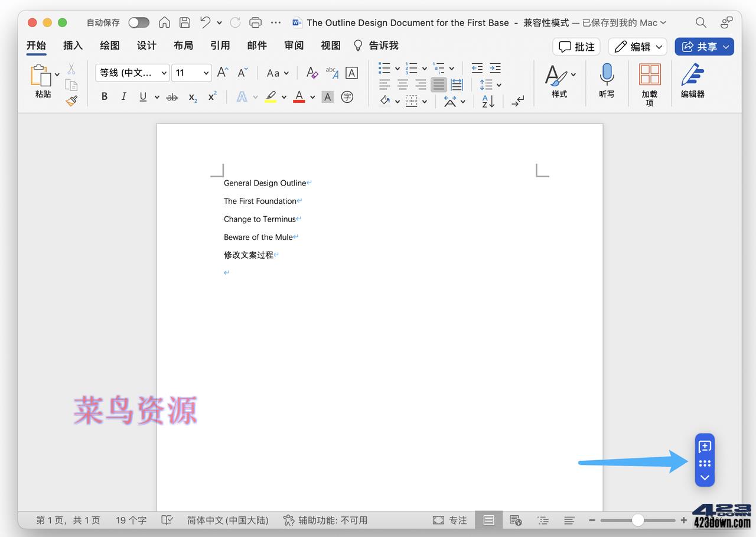756x537 pixels.
Task: Apply italic formatting
Action: (x=123, y=96)
